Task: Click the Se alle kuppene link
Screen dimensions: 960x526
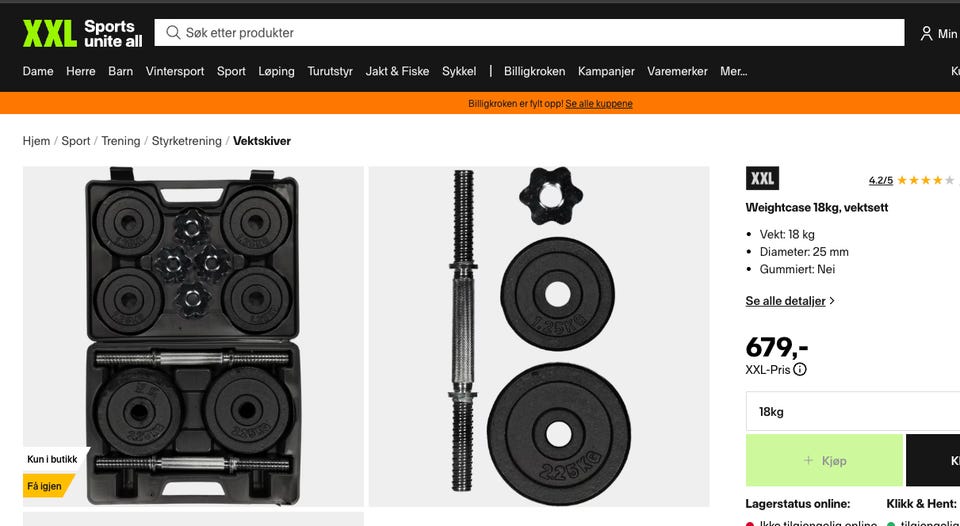Action: coord(599,103)
